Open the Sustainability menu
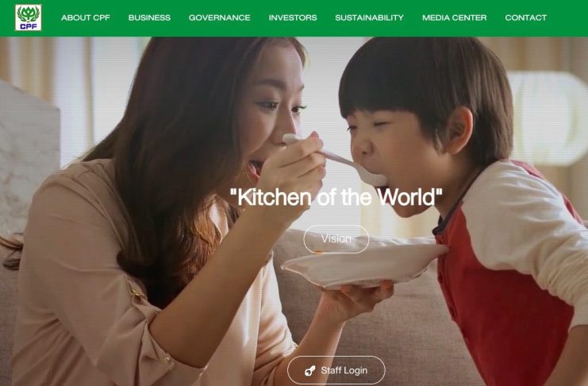The image size is (588, 386). pos(369,17)
